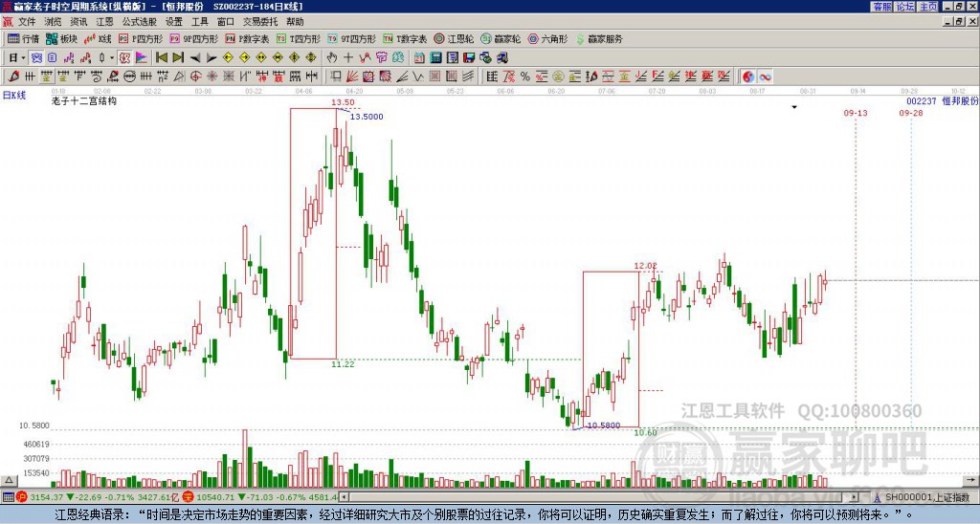Open the P数字表 tool
Screen dimensions: 980x524
[x=247, y=38]
